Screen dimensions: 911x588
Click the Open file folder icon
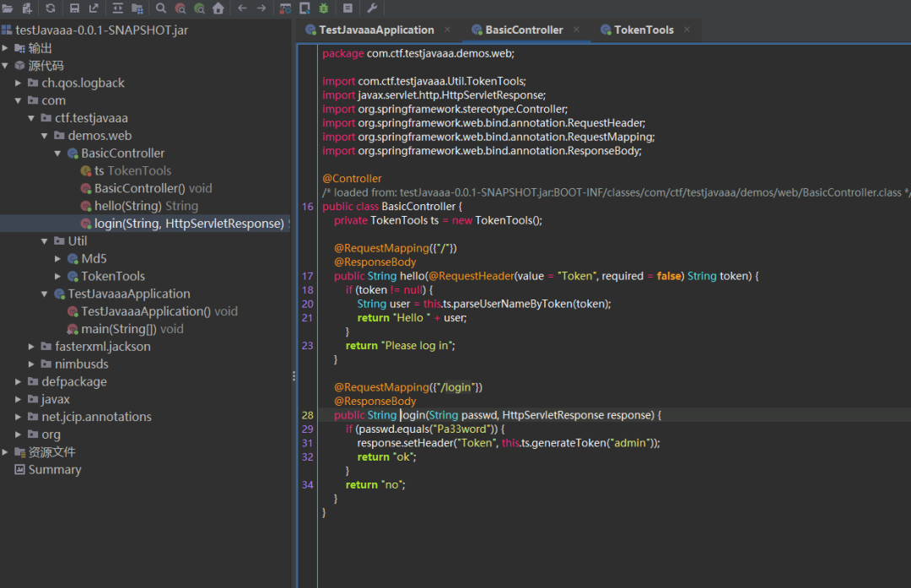coord(8,8)
